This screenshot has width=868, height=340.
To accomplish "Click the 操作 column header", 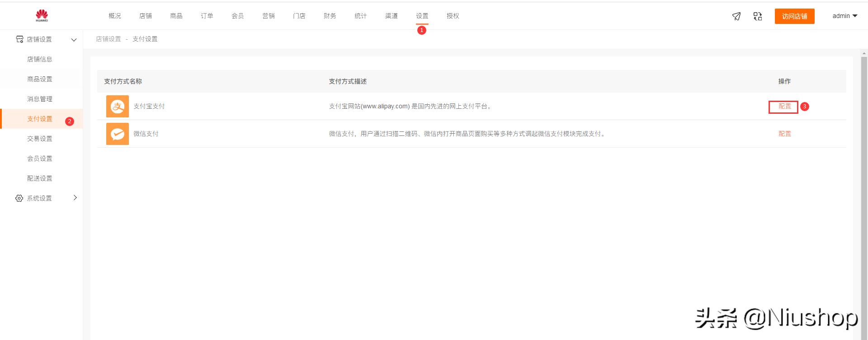I will pyautogui.click(x=784, y=81).
